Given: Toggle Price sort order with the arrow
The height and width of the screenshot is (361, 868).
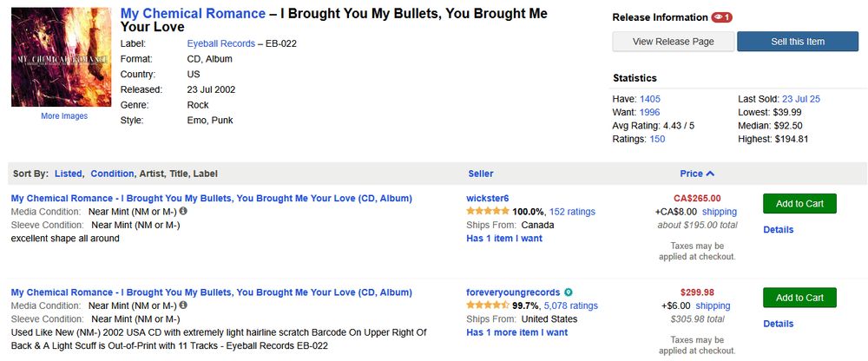Looking at the screenshot, I should [710, 174].
